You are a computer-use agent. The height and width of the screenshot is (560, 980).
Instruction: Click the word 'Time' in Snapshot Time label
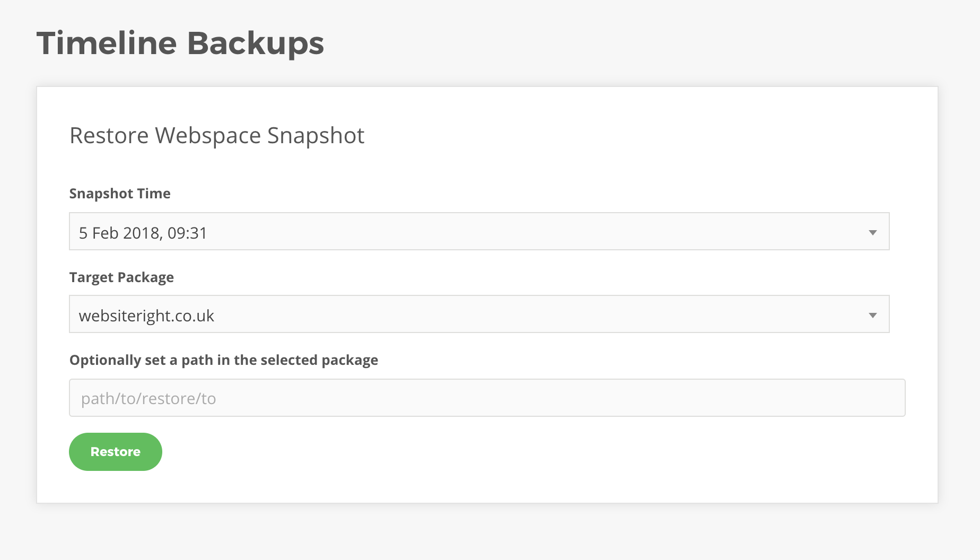pos(154,194)
